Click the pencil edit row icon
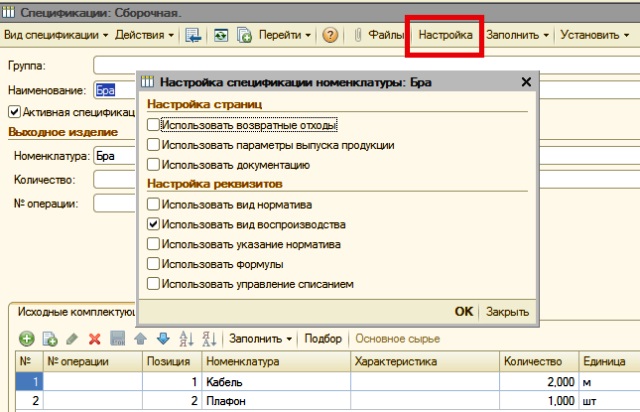 click(72, 339)
